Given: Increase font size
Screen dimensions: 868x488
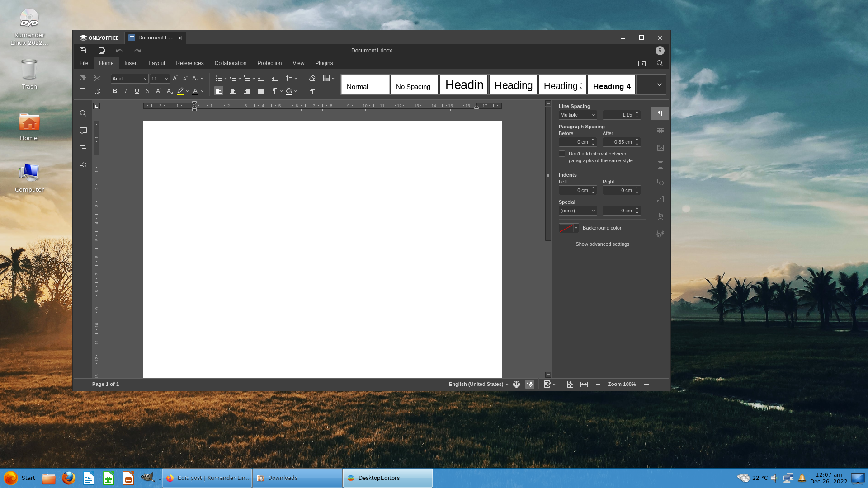Looking at the screenshot, I should click(175, 78).
